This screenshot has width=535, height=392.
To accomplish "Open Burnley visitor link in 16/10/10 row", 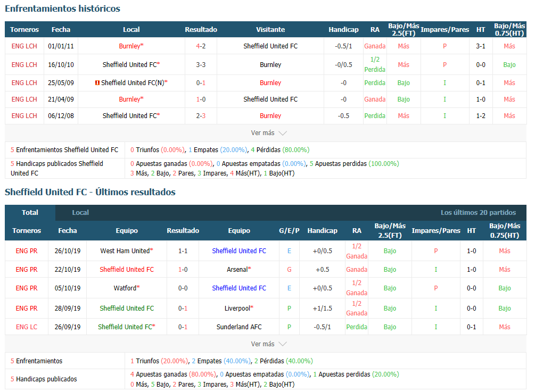I will (x=270, y=65).
